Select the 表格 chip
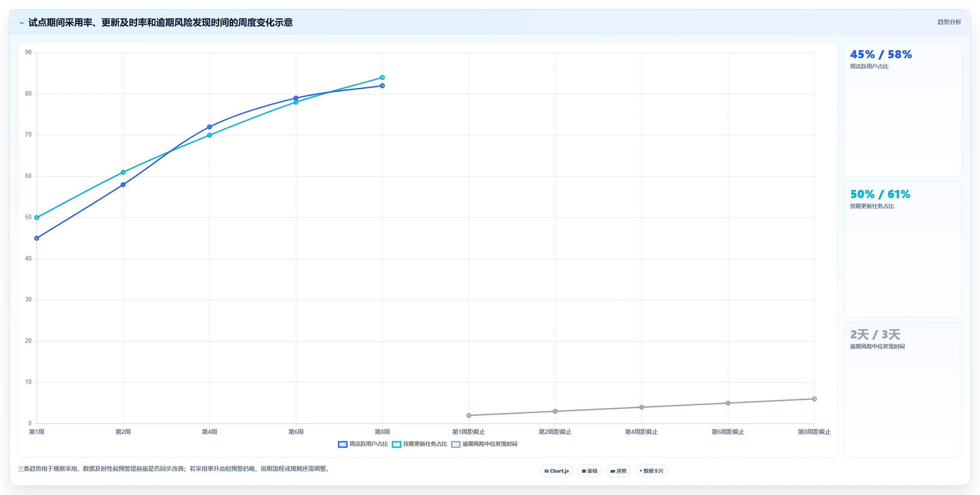The height and width of the screenshot is (495, 980). coord(589,471)
